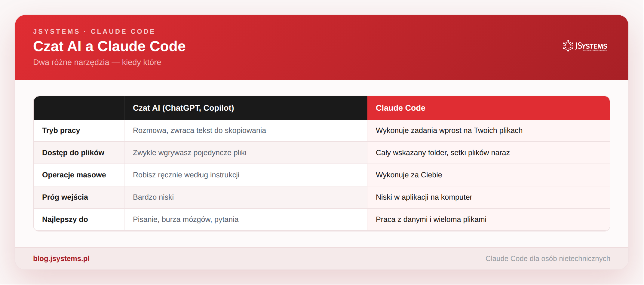Click cell 'Praca z danymi i wieloma plikami'
This screenshot has height=285, width=644.
[x=489, y=219]
